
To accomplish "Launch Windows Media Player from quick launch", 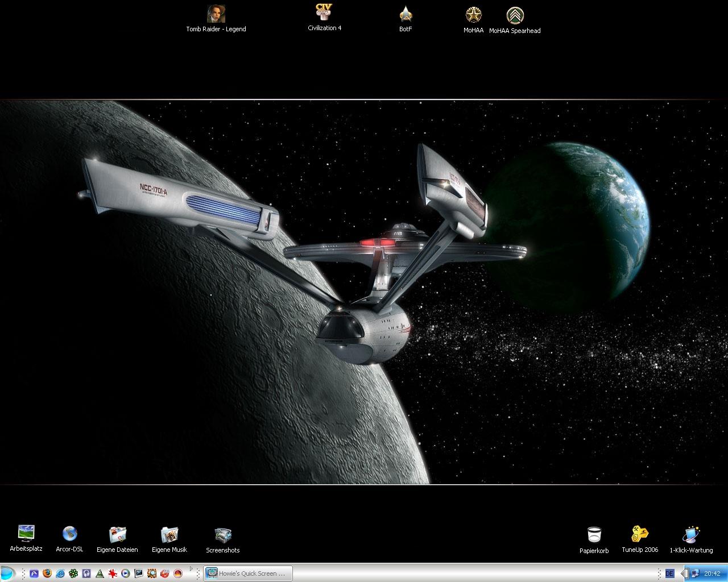I will 126,573.
